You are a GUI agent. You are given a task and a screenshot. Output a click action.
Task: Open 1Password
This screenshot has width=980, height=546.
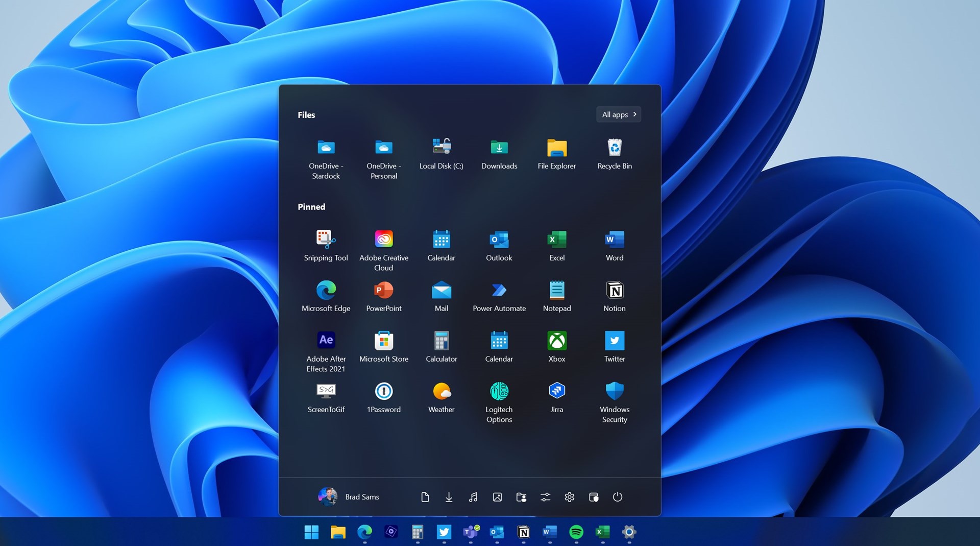coord(384,397)
